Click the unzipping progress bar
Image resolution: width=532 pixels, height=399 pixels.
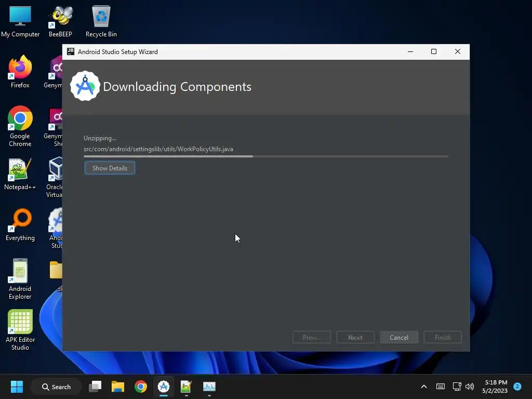click(x=266, y=156)
